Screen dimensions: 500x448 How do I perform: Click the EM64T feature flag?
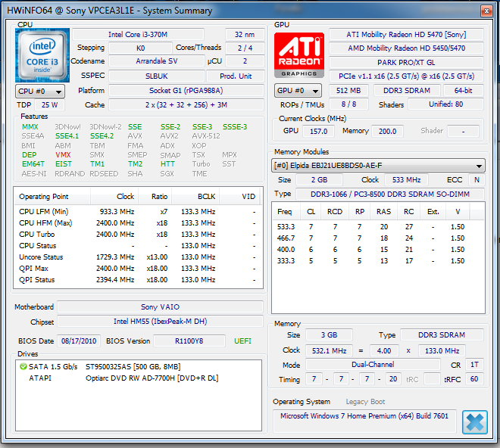(33, 164)
